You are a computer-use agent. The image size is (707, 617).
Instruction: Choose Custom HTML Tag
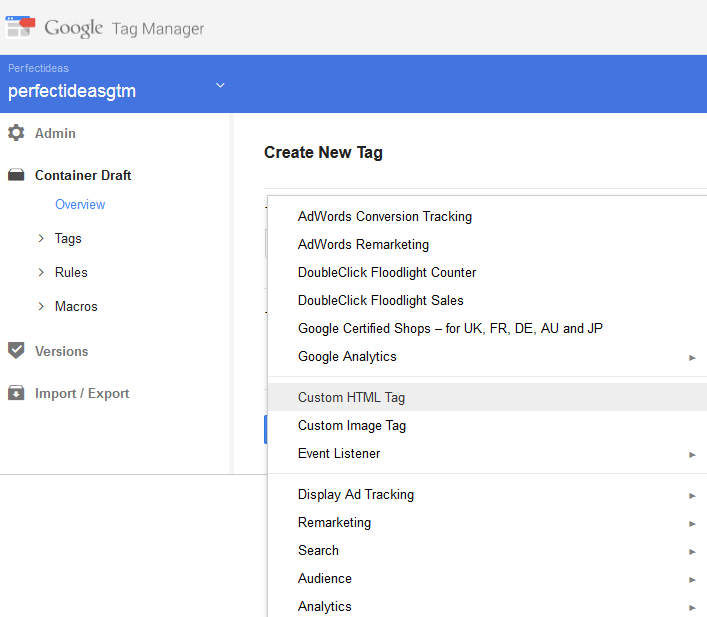coord(487,397)
